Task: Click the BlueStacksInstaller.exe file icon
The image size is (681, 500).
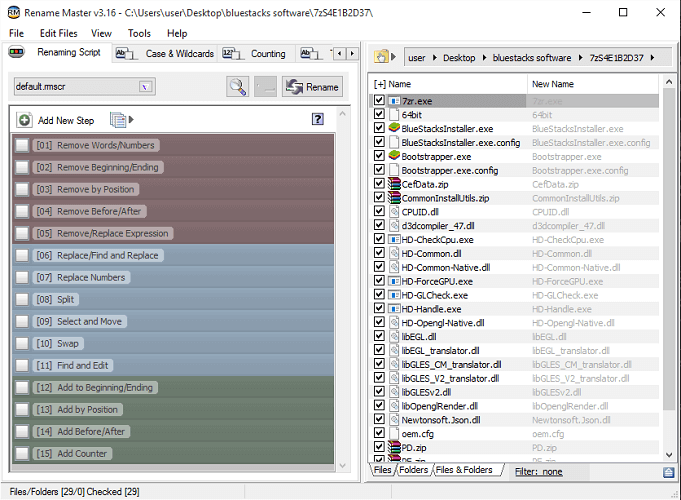Action: [394, 128]
